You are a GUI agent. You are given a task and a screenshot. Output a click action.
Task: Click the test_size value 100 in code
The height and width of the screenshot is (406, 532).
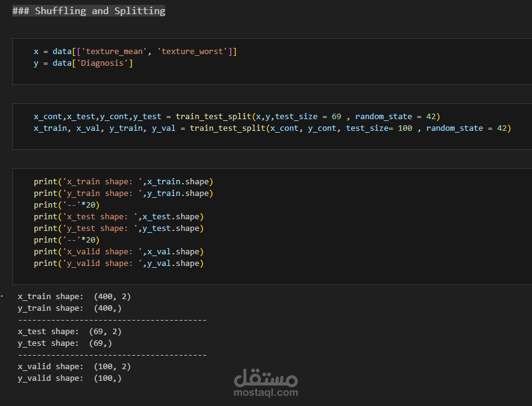[404, 128]
